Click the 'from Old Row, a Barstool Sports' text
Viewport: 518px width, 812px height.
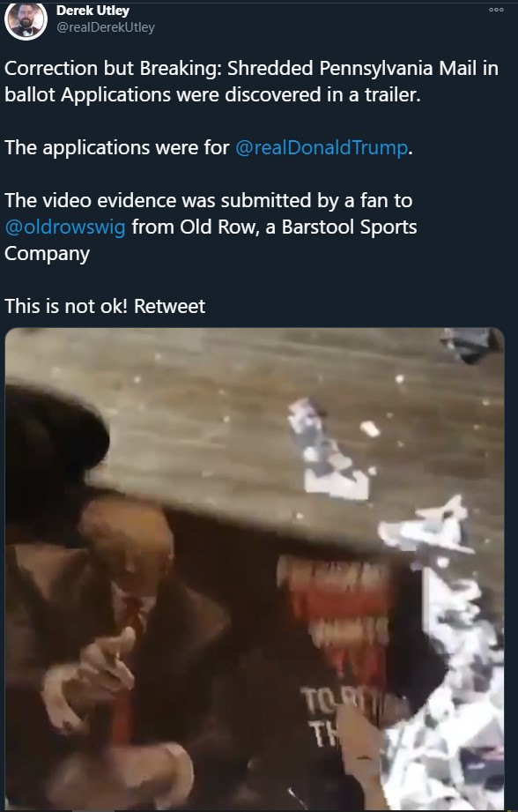point(274,227)
